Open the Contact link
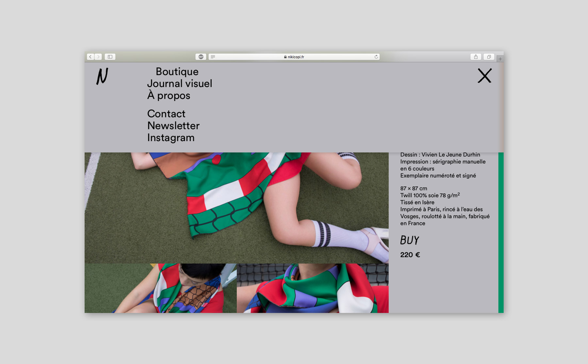Image resolution: width=588 pixels, height=364 pixels. tap(166, 114)
